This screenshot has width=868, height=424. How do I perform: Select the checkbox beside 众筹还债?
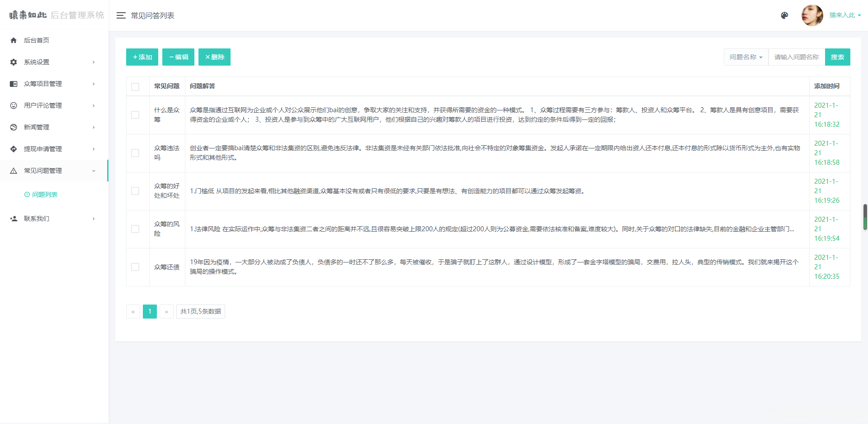135,267
